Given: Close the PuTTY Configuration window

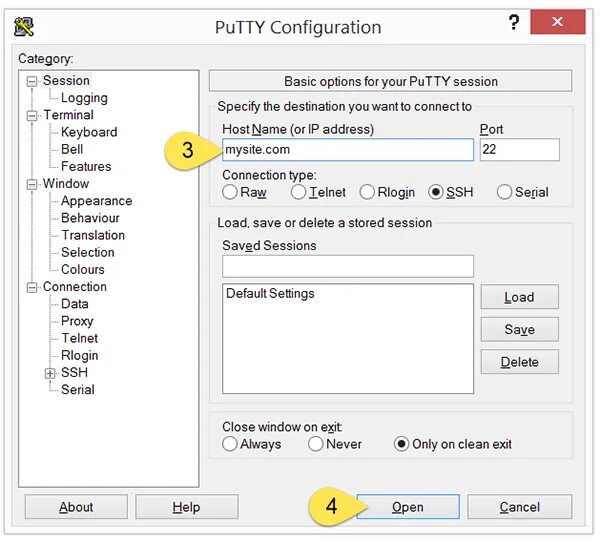Looking at the screenshot, I should point(558,22).
